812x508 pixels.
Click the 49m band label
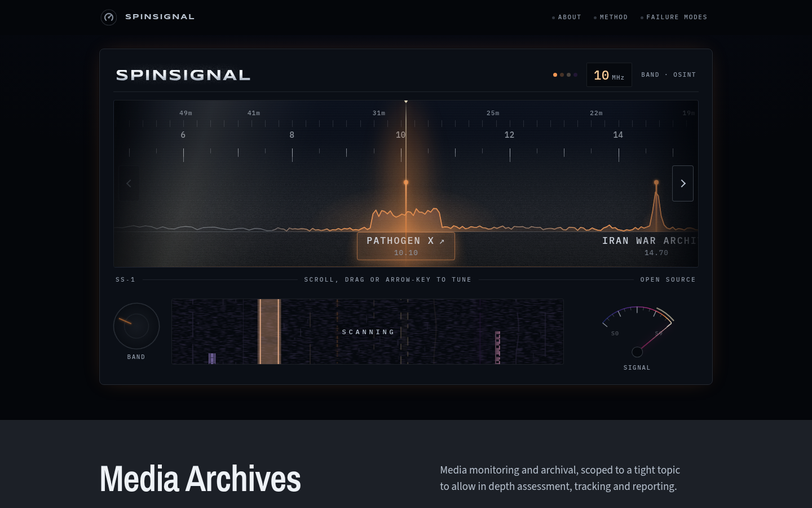point(186,113)
